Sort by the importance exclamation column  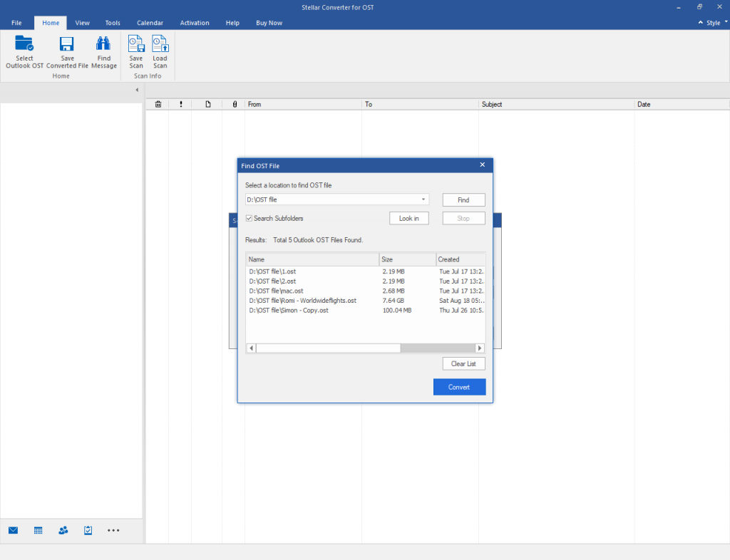tap(181, 104)
